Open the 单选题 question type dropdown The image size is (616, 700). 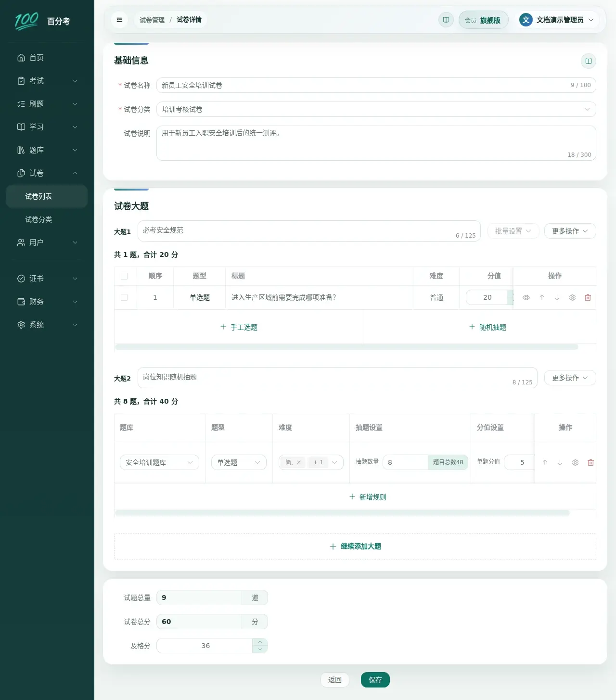point(239,462)
